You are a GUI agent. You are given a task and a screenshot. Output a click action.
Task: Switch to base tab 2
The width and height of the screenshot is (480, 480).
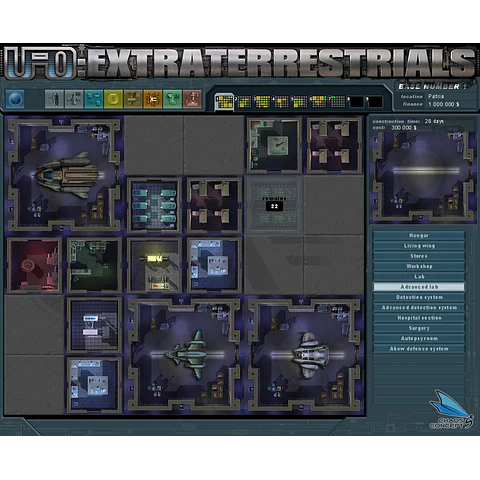click(x=243, y=102)
